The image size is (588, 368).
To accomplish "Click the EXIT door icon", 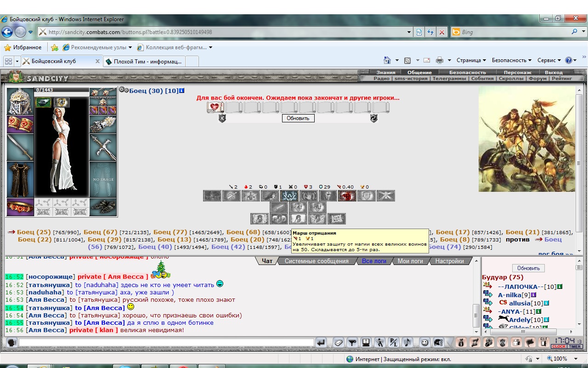I will tap(543, 342).
